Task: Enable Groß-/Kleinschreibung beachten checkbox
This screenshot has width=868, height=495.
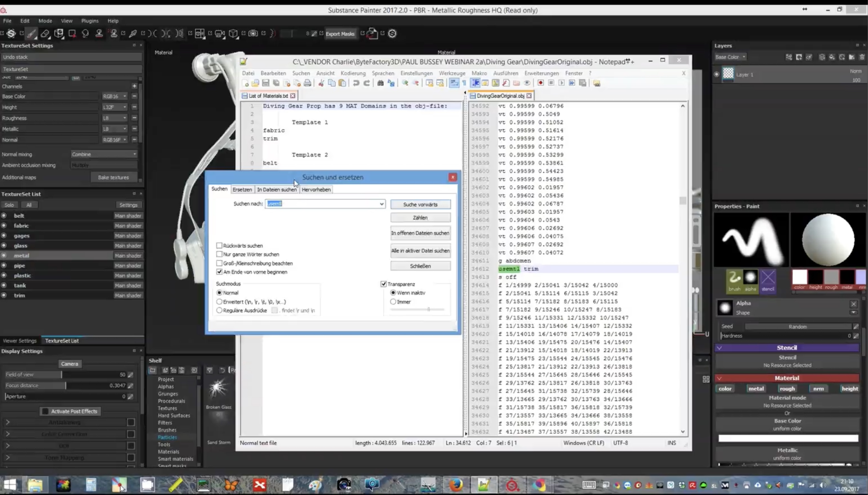Action: (x=219, y=263)
